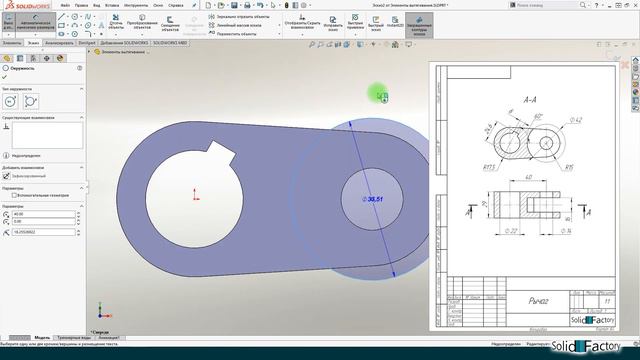The width and height of the screenshot is (640, 360).
Task: Print the document via toolbar icon
Action: click(x=247, y=5)
